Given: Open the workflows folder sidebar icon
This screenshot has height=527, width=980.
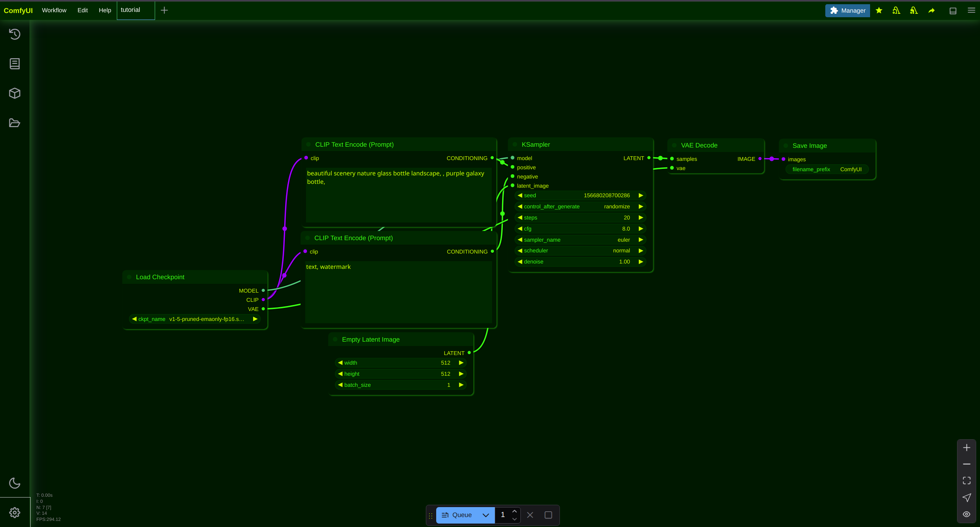Looking at the screenshot, I should 15,123.
